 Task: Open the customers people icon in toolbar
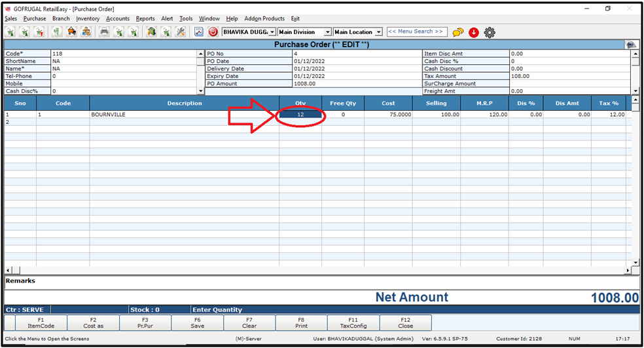pyautogui.click(x=86, y=31)
